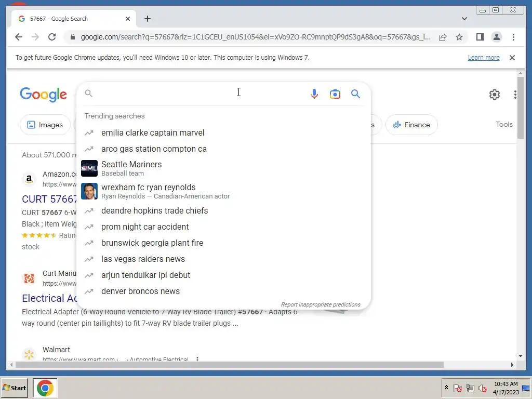This screenshot has width=532, height=399.
Task: Open the network status tray icon
Action: click(x=470, y=388)
